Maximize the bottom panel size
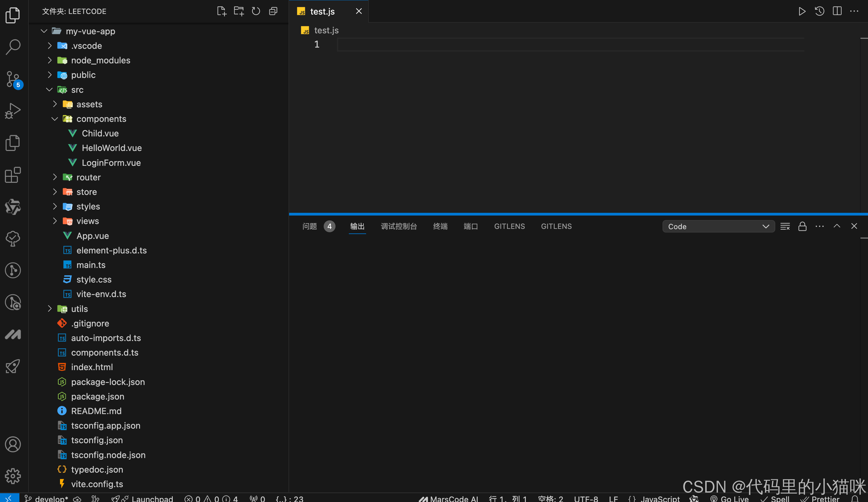The height and width of the screenshot is (502, 868). [837, 226]
